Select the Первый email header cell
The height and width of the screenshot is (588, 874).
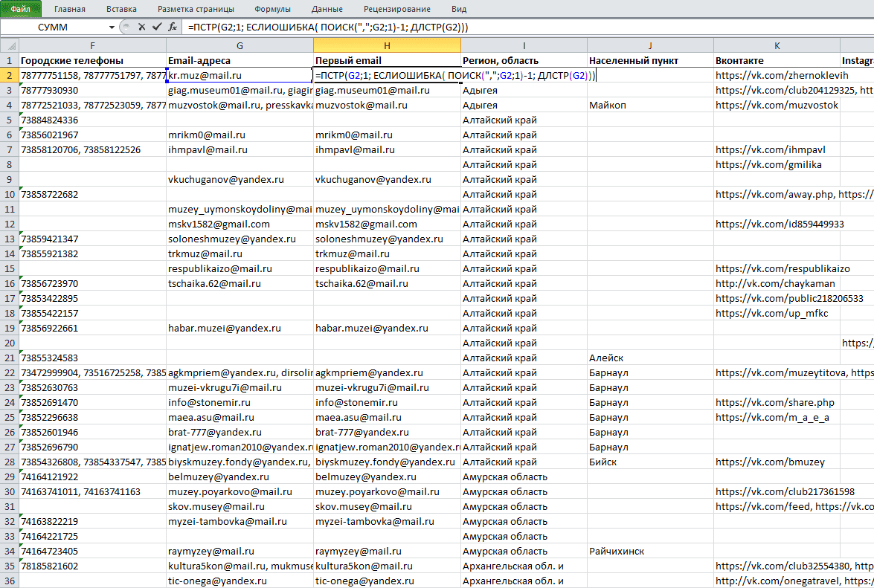(387, 61)
